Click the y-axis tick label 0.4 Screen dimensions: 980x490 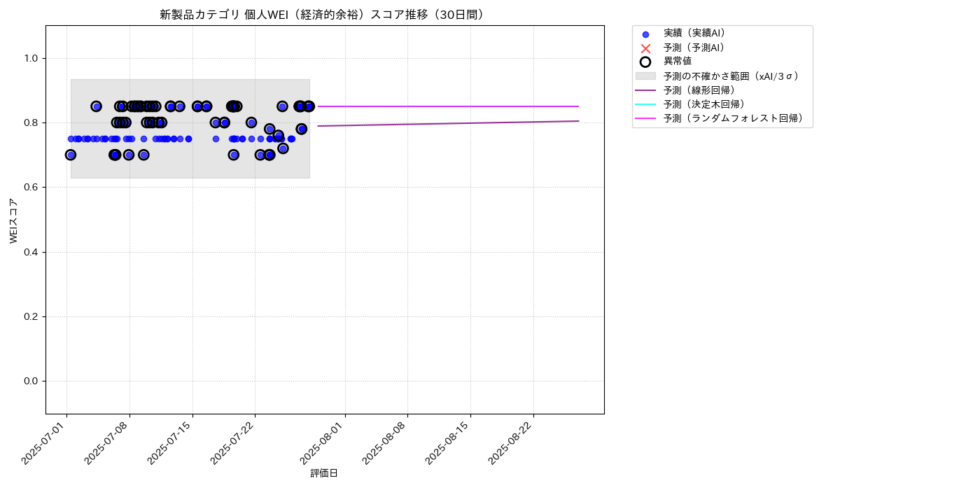pyautogui.click(x=31, y=252)
